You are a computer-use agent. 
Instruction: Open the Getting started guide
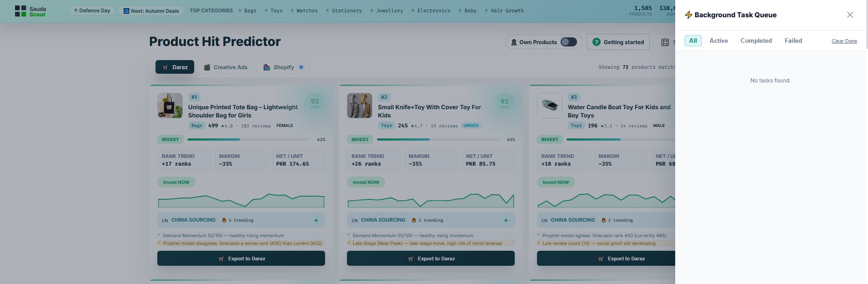tap(618, 42)
